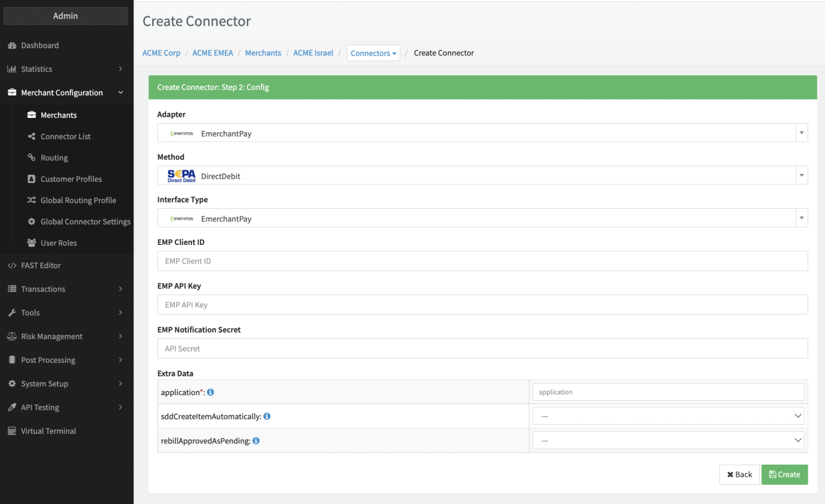The image size is (825, 504).
Task: Open Connector List in the sidebar
Action: 65,137
